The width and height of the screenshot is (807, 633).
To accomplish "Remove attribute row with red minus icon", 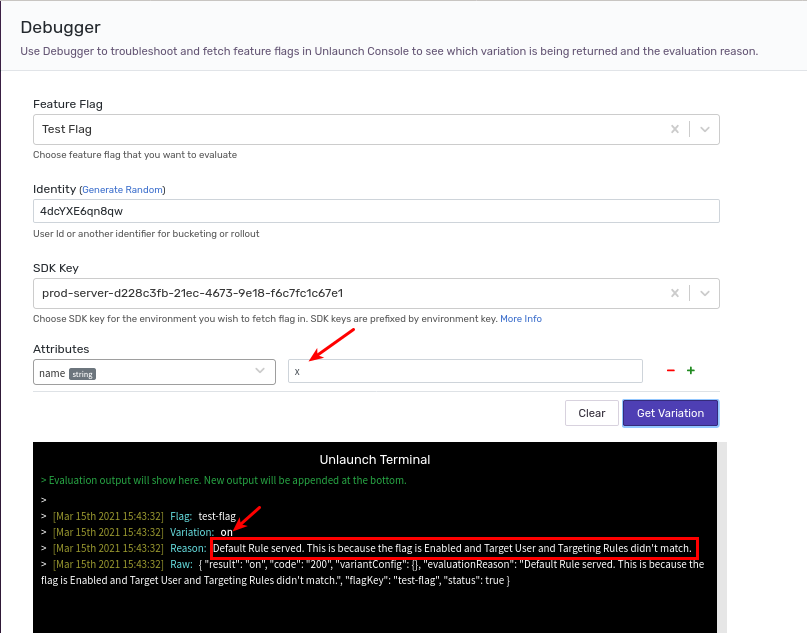I will point(671,371).
